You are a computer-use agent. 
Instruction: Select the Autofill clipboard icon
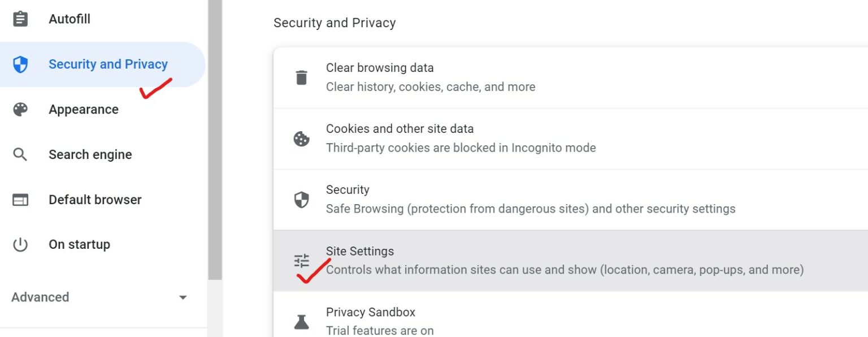(x=20, y=18)
